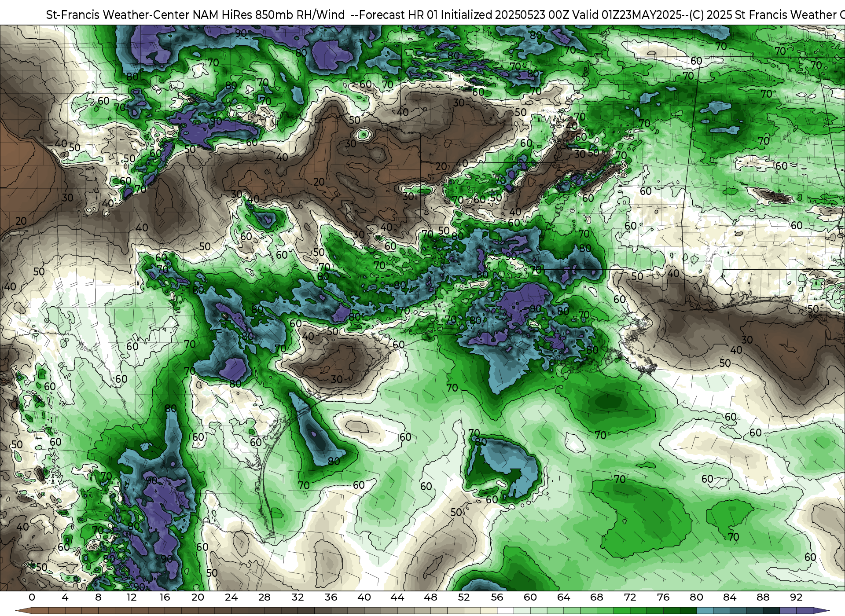This screenshot has height=616, width=845.
Task: Click the colorbar scale label 72
Action: pyautogui.click(x=630, y=597)
